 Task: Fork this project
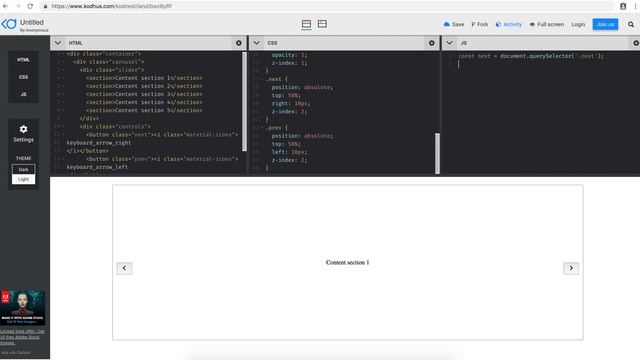click(x=480, y=24)
